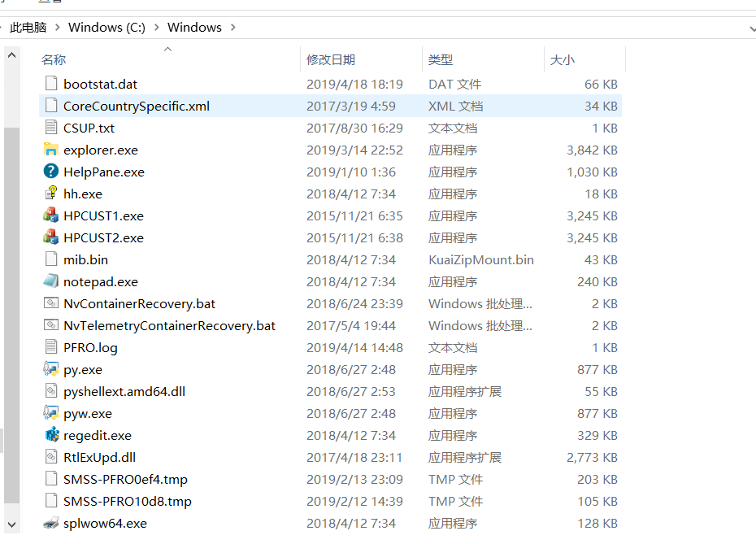This screenshot has height=544, width=756.
Task: Select the file name regedit.exe
Action: (x=98, y=436)
